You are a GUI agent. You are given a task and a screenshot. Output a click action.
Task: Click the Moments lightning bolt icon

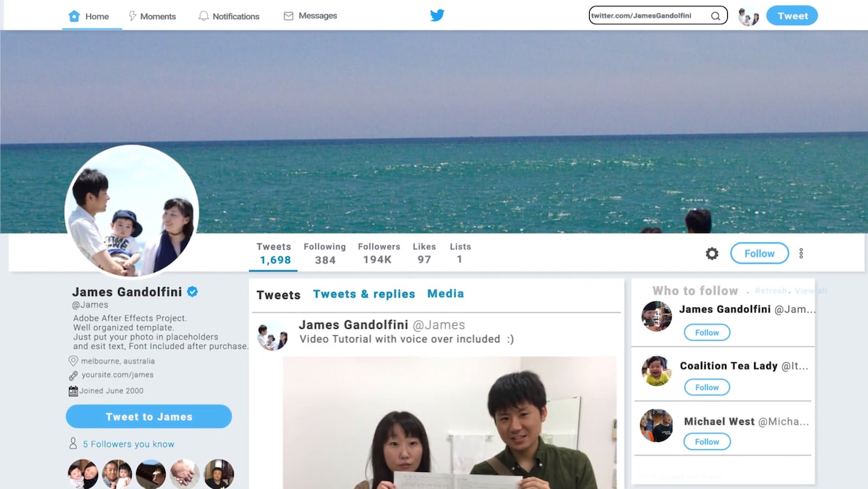pyautogui.click(x=132, y=16)
